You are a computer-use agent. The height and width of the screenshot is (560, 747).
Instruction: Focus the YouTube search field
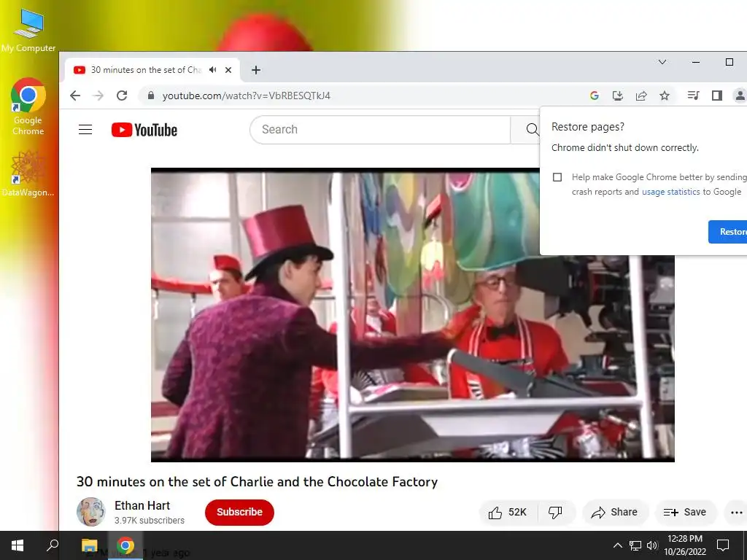click(380, 130)
